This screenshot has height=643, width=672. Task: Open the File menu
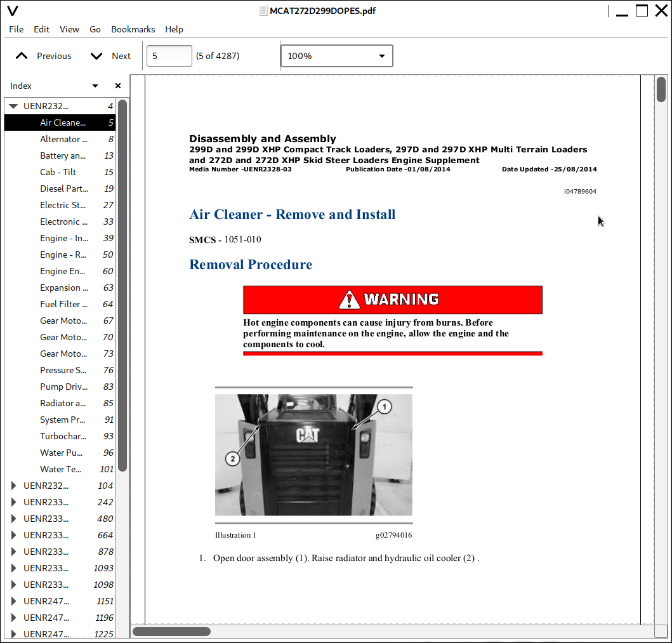coord(16,29)
